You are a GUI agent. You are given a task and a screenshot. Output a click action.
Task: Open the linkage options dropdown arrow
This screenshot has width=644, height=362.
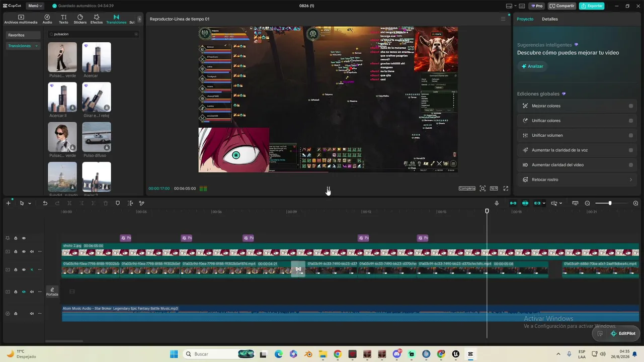coord(544,204)
